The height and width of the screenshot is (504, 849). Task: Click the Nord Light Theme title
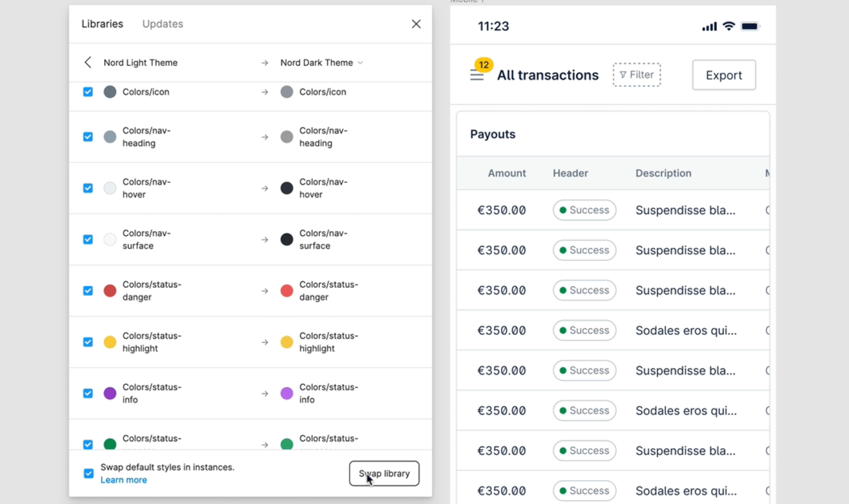coord(141,63)
